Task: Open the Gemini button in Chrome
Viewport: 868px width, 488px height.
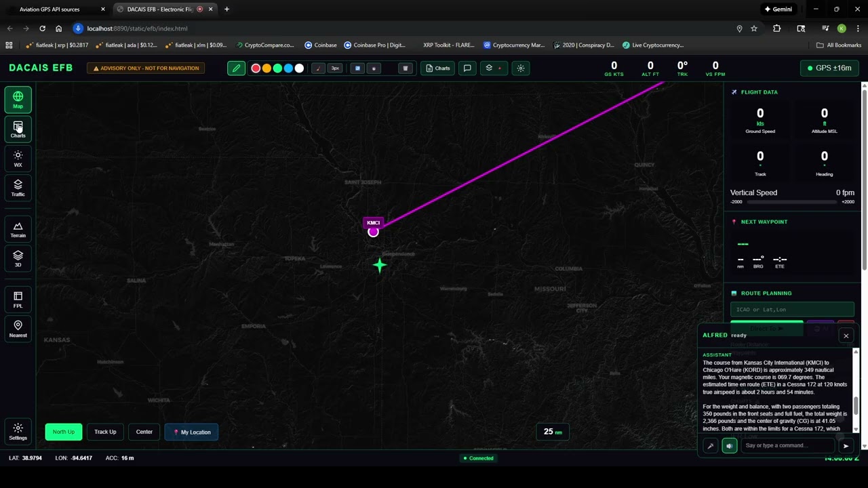Action: pos(778,9)
